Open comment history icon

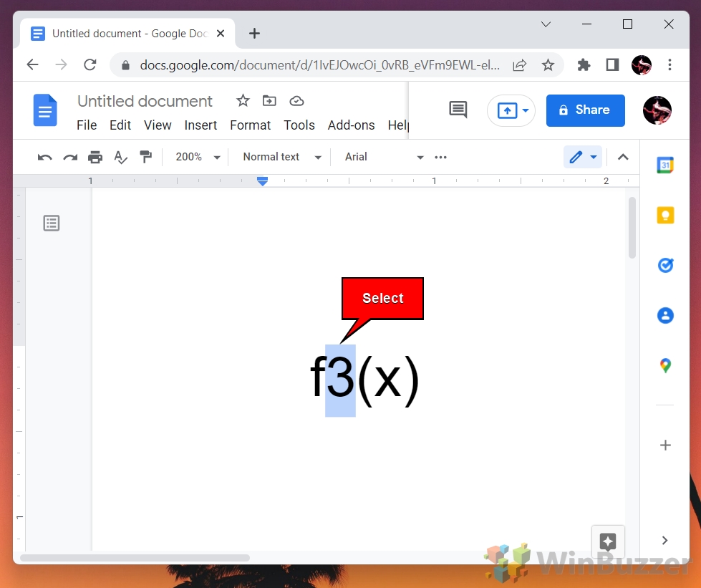pyautogui.click(x=458, y=110)
